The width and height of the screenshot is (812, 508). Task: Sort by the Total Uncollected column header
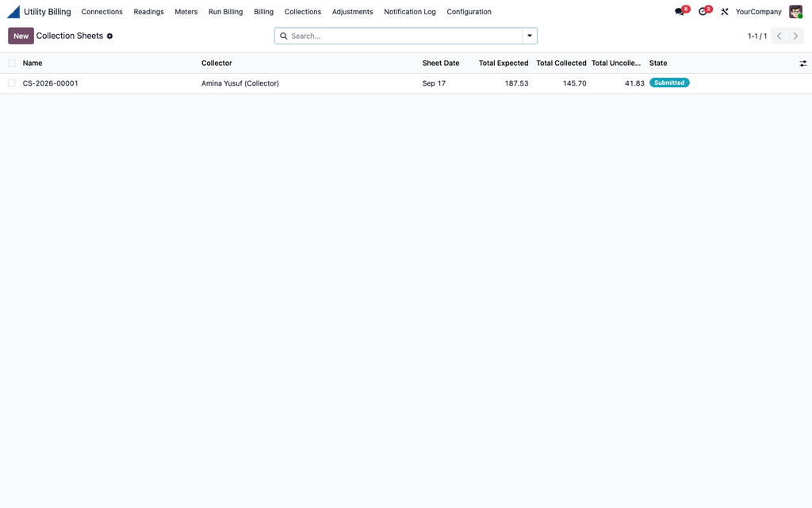pos(616,63)
